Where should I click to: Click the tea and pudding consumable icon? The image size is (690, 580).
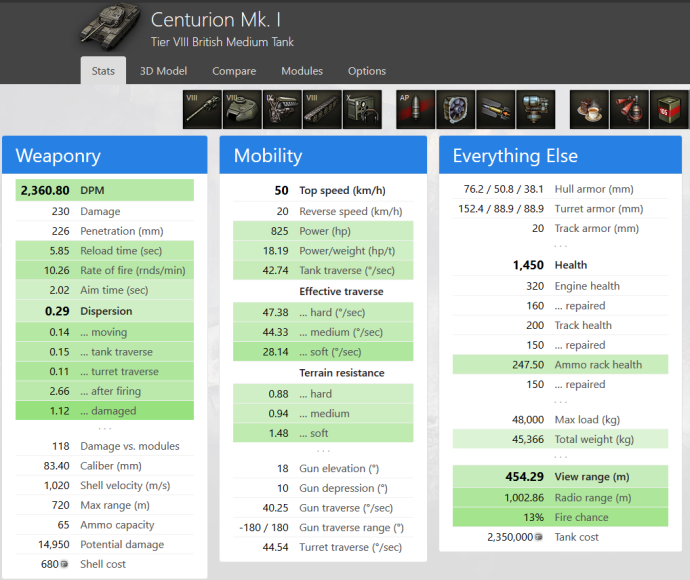click(x=589, y=110)
